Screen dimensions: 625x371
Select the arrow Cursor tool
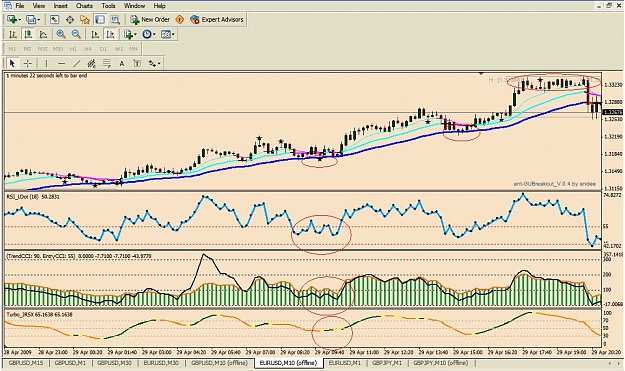(12, 63)
